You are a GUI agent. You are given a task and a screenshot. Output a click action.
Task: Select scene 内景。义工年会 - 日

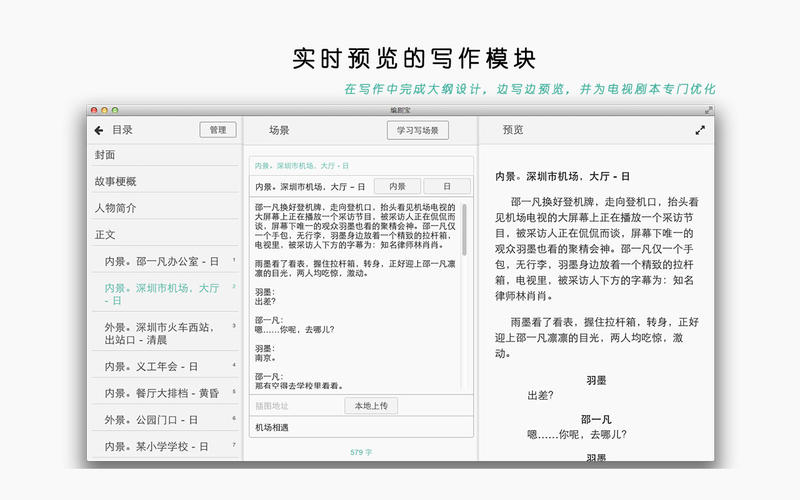click(x=164, y=366)
